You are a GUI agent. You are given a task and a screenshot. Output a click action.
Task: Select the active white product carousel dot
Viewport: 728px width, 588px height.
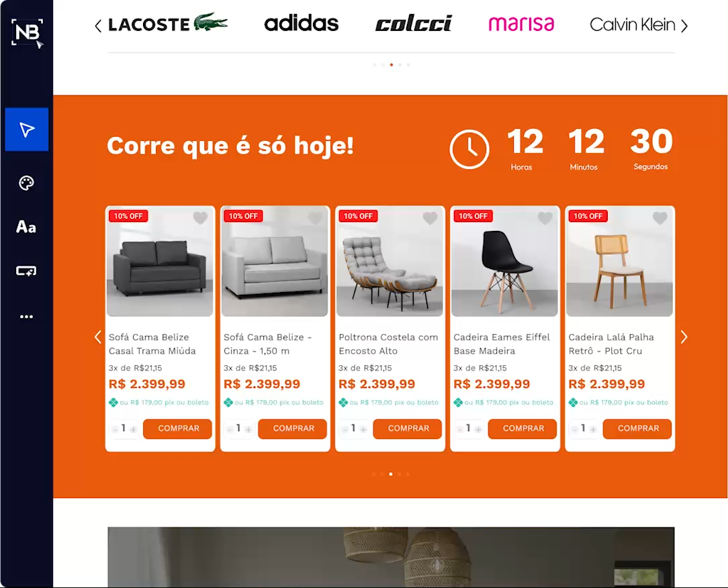390,474
